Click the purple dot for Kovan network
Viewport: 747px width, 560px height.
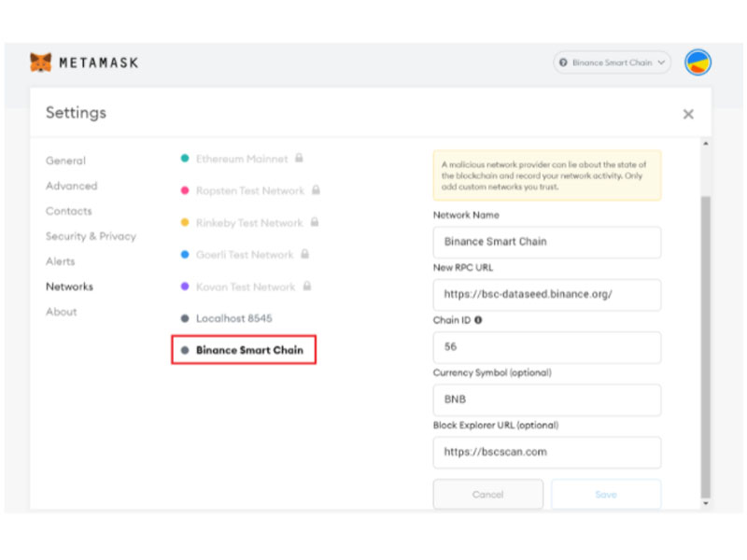pyautogui.click(x=185, y=287)
